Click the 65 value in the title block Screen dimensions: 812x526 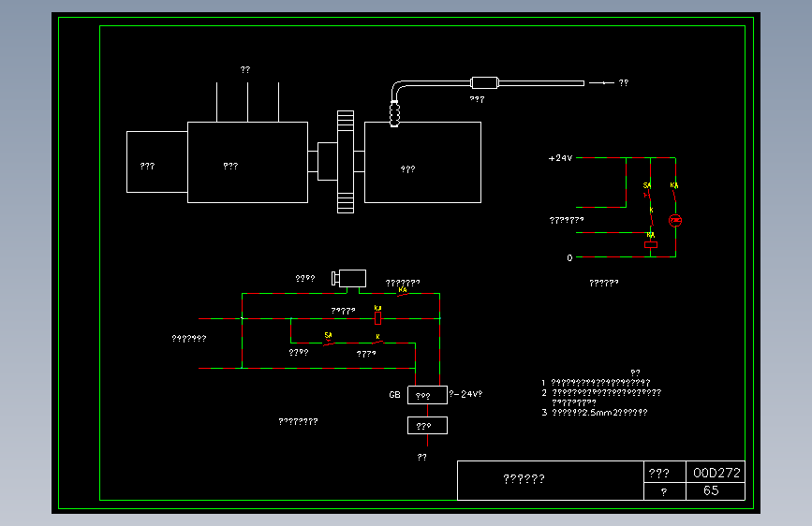tap(711, 490)
